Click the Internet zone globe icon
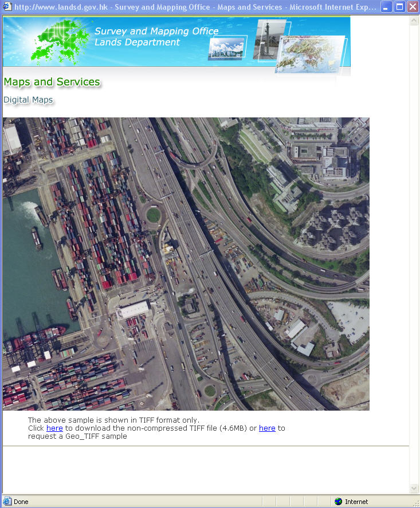 pyautogui.click(x=338, y=502)
